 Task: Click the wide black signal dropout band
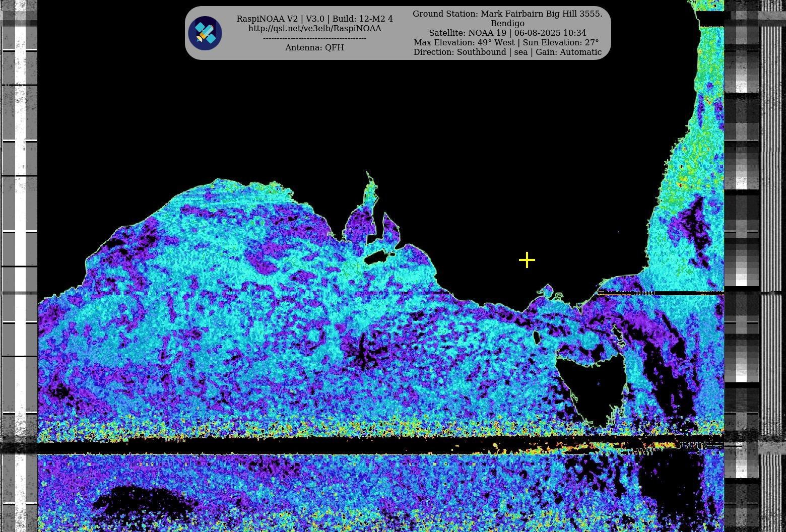(x=252, y=447)
